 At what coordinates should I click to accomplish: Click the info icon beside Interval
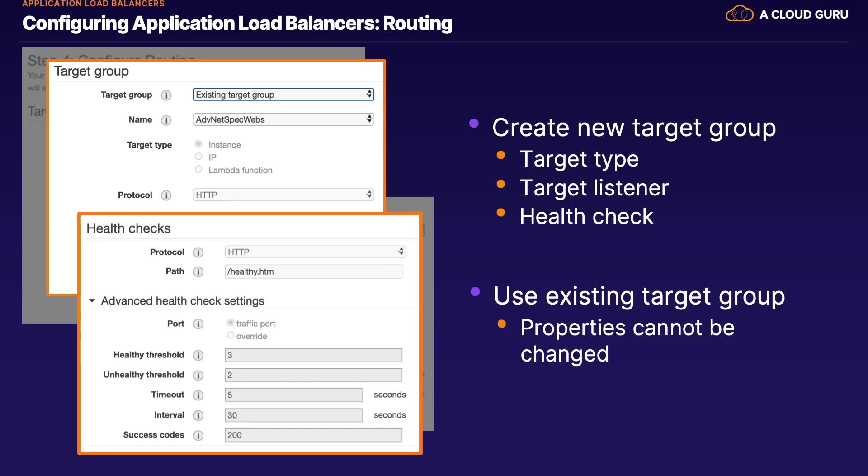click(x=198, y=415)
